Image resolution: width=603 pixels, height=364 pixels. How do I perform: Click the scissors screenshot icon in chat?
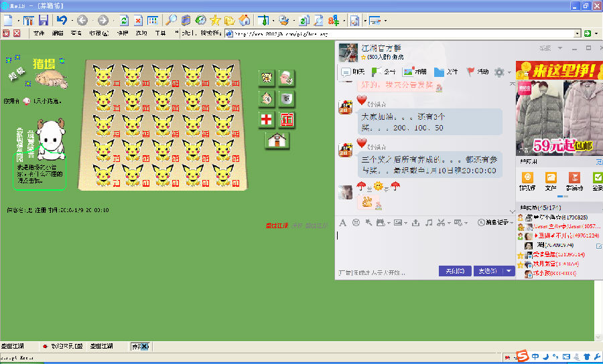441,222
